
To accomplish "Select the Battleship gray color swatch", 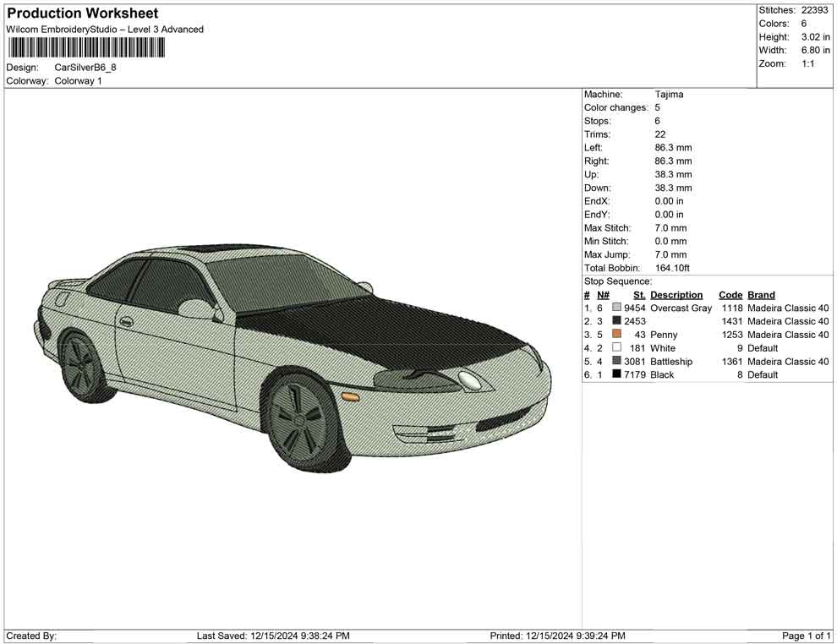I will 616,362.
